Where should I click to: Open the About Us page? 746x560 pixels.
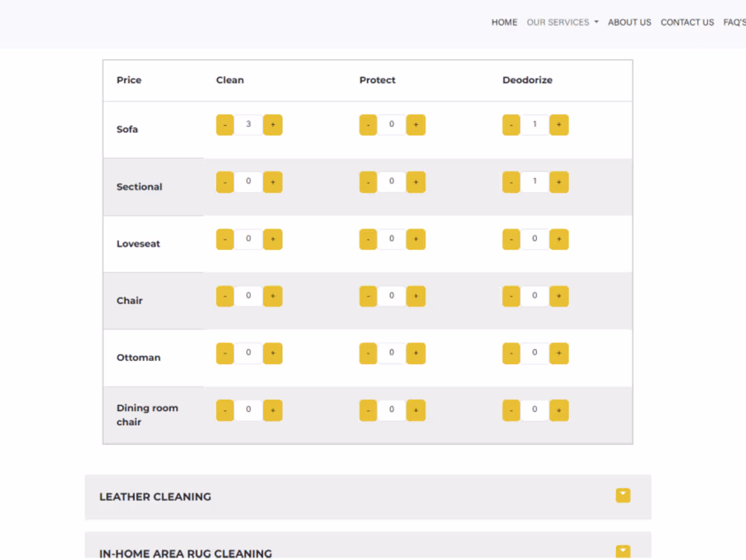point(629,22)
